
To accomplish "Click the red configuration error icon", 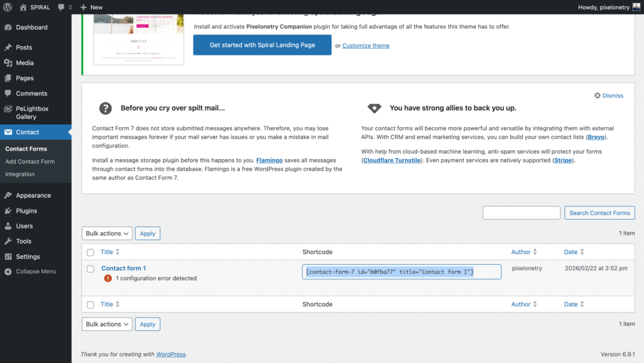I will (x=108, y=278).
